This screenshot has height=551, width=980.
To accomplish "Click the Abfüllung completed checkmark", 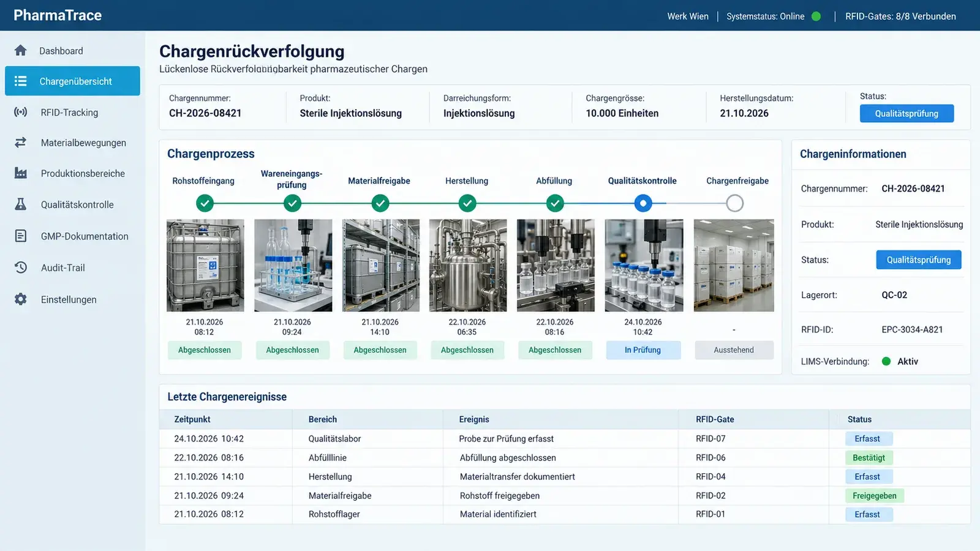I will (555, 203).
